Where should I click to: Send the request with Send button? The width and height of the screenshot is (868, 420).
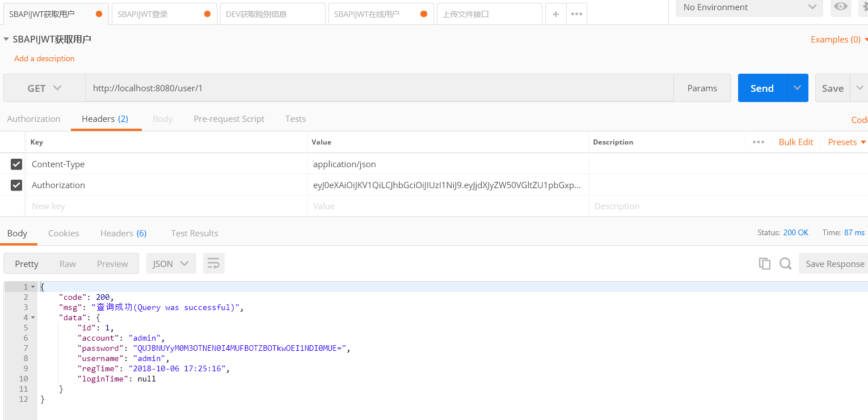762,88
